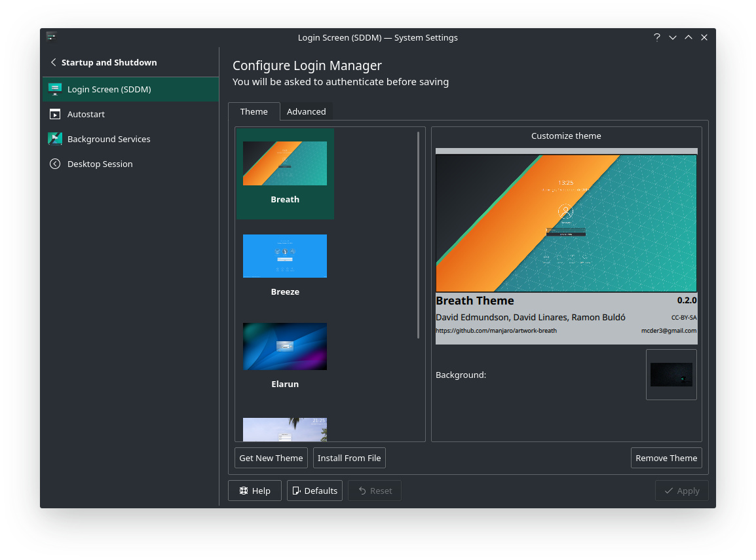Viewport: 756px width, 560px height.
Task: Click the Breath theme name label
Action: [285, 200]
